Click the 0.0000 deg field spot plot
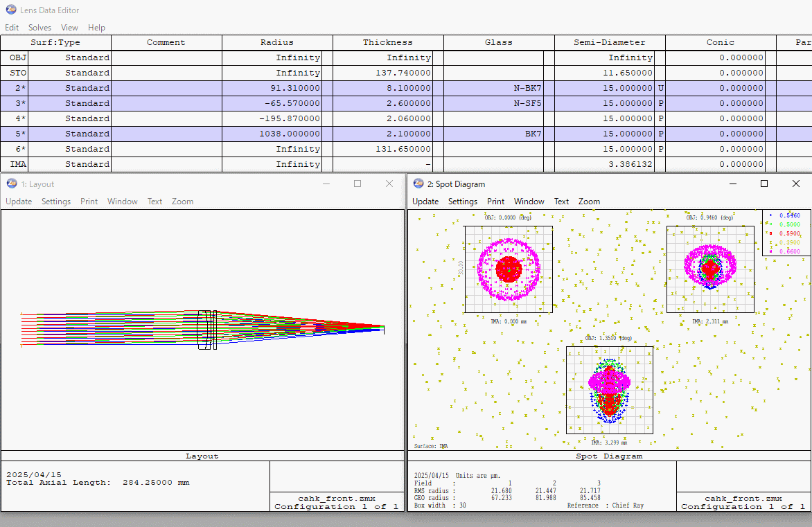 point(509,269)
